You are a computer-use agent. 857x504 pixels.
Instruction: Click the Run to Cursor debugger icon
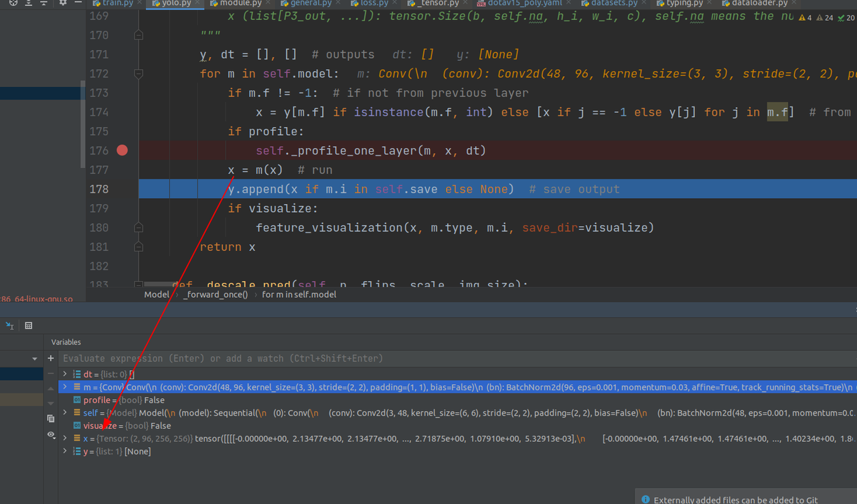pos(10,325)
